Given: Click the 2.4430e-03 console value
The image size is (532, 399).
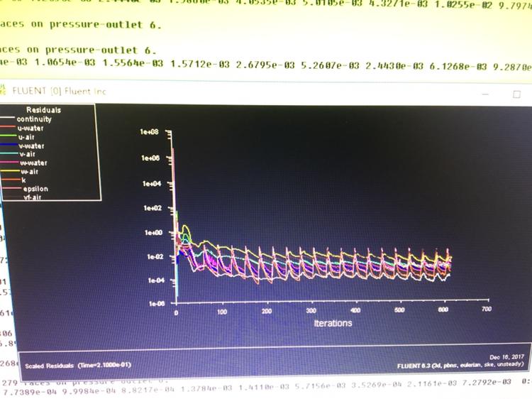Looking at the screenshot, I should point(394,66).
